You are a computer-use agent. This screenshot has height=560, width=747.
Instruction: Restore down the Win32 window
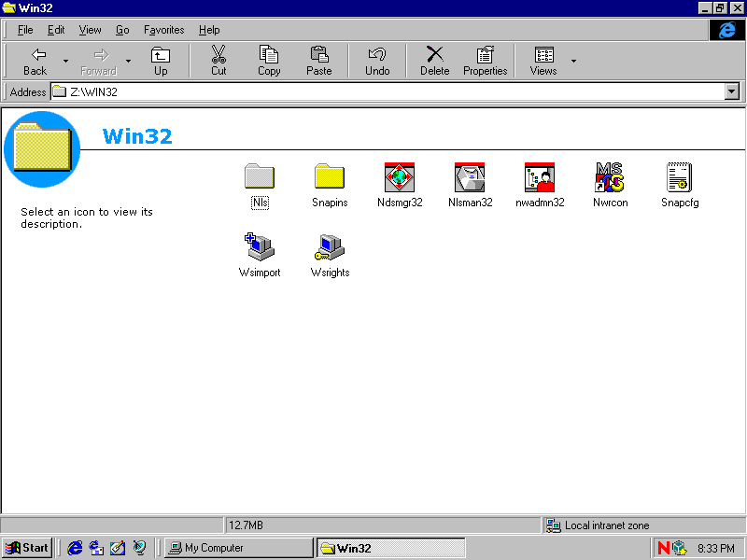(x=720, y=8)
